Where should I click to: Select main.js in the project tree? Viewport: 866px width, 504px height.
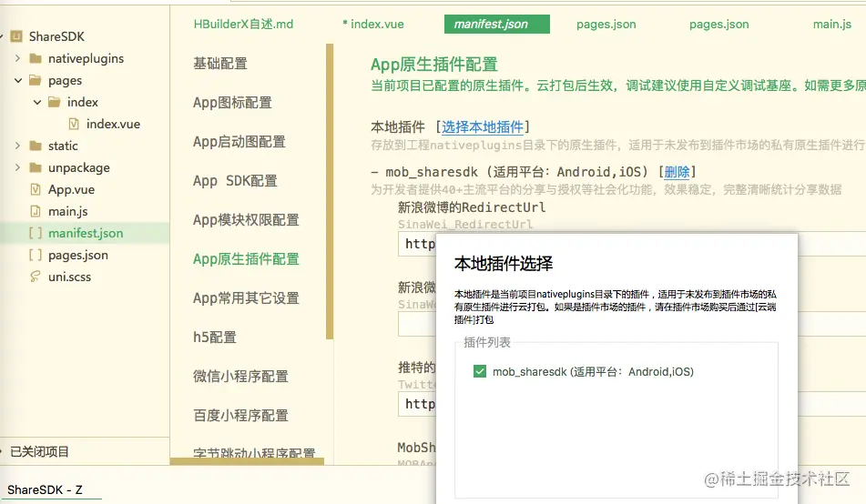[68, 211]
